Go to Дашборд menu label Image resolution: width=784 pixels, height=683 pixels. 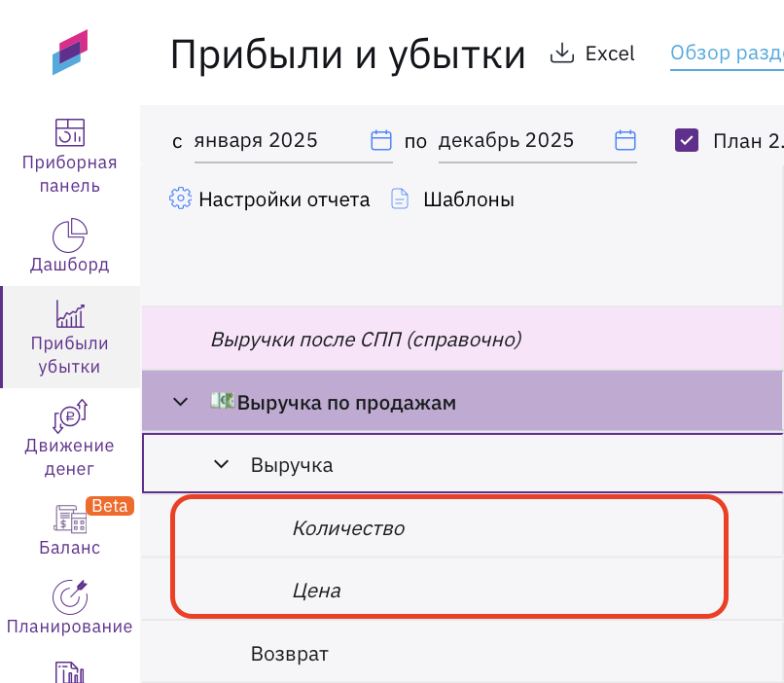(69, 264)
